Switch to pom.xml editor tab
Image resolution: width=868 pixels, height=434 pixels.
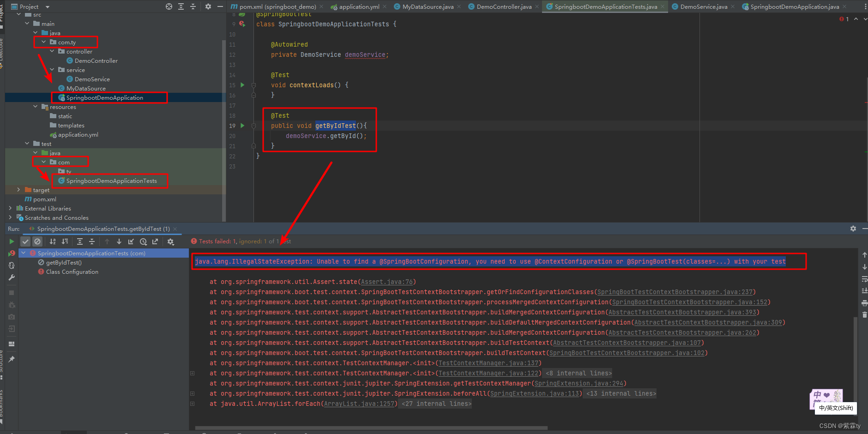[x=277, y=6]
